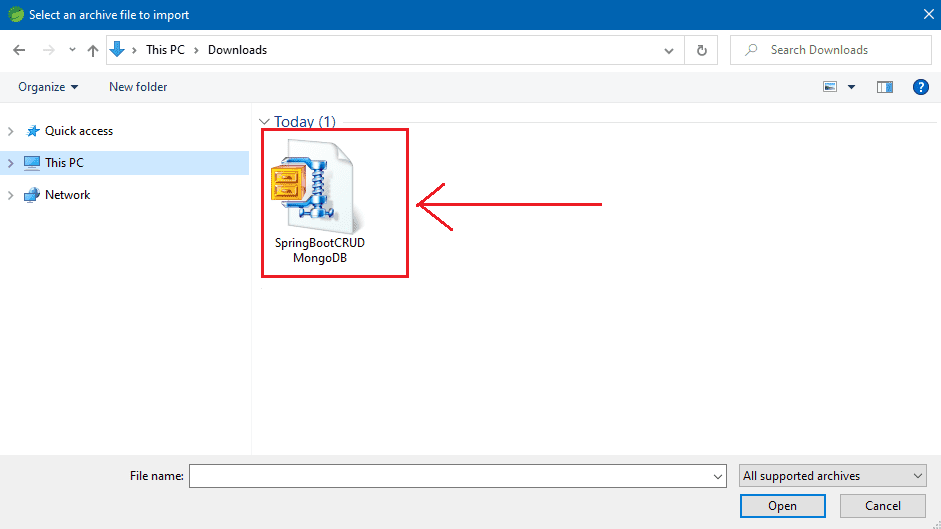941x529 pixels.
Task: Open the view options dropdown arrow
Action: click(851, 87)
